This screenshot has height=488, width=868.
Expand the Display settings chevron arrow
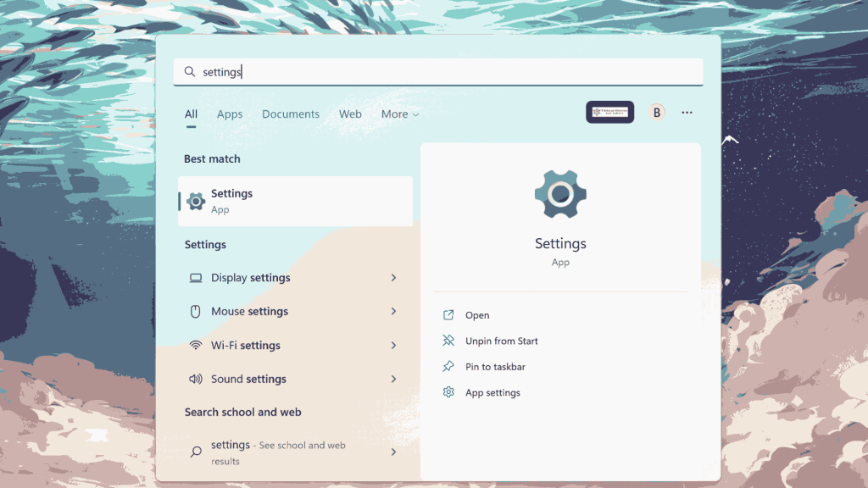(393, 278)
